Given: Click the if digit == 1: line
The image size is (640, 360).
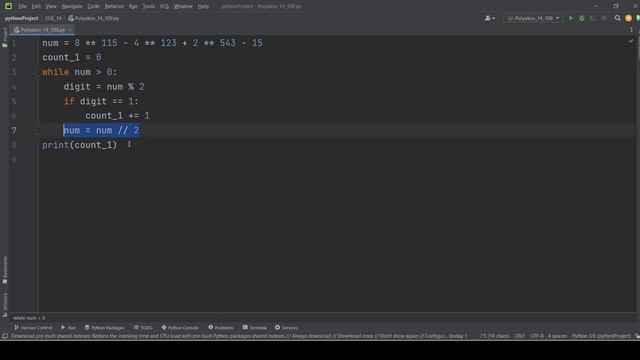Looking at the screenshot, I should (101, 101).
